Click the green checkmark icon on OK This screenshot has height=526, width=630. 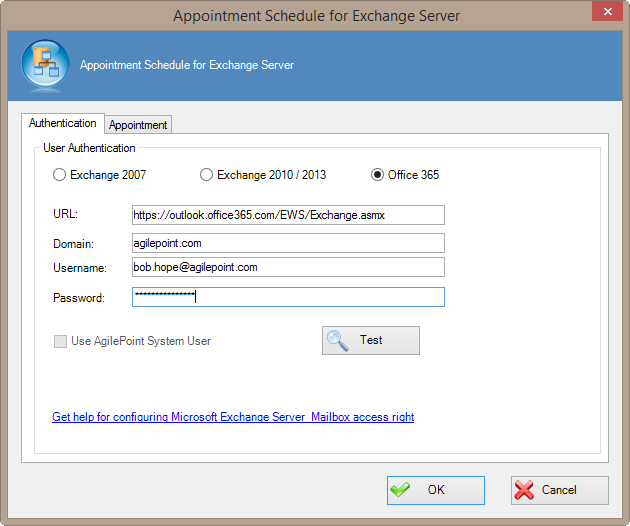coord(401,490)
